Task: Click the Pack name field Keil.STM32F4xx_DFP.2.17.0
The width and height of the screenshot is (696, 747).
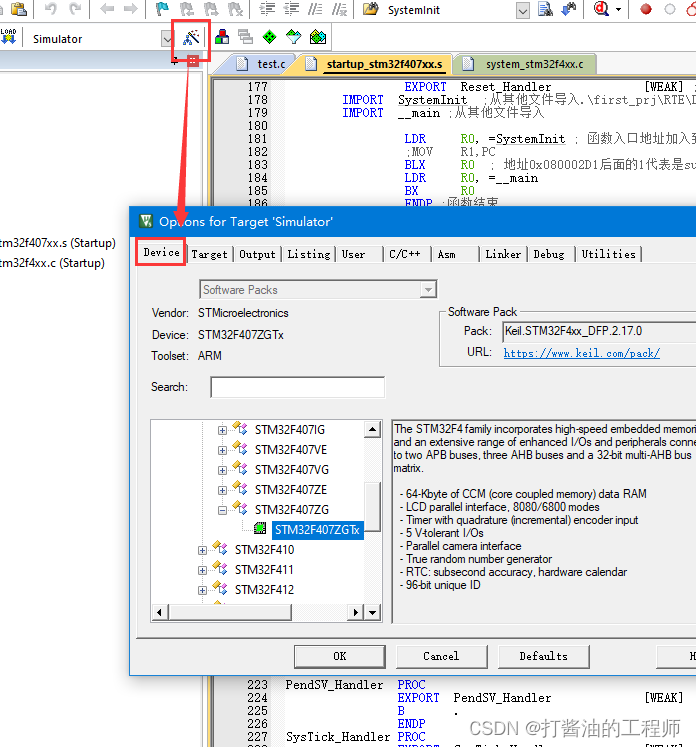Action: [x=599, y=332]
